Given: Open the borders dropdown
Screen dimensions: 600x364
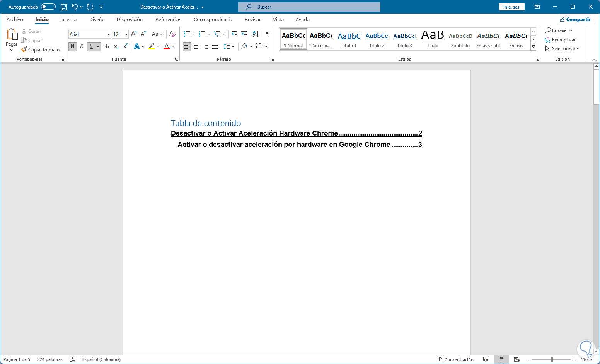Looking at the screenshot, I should 266,46.
